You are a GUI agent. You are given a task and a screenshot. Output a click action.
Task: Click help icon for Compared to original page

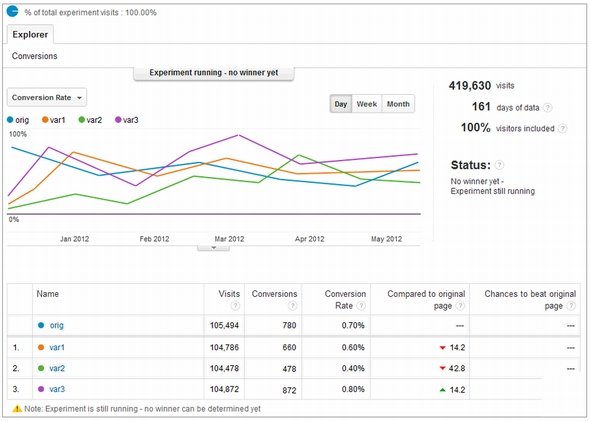click(460, 305)
